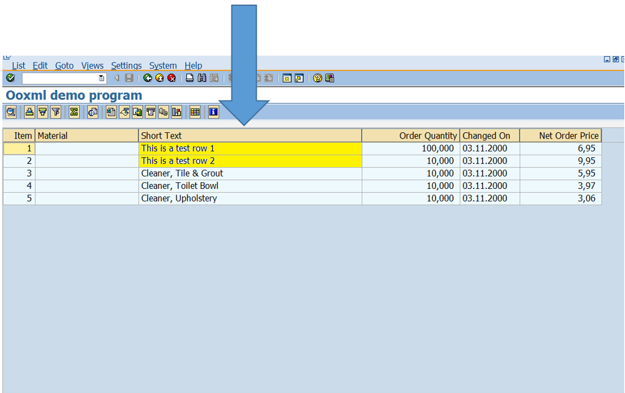
Task: Click the Word Processing icon
Action: (x=124, y=112)
